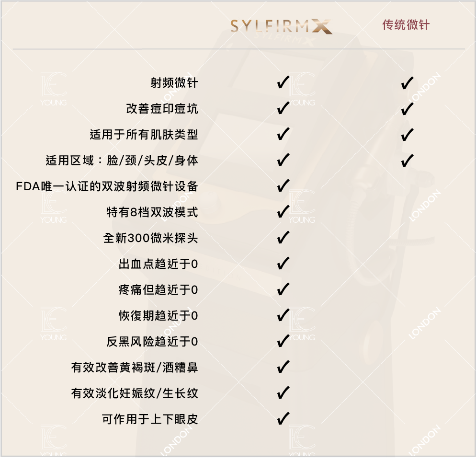
Task: Select the 传统微针 column header
Action: point(406,25)
